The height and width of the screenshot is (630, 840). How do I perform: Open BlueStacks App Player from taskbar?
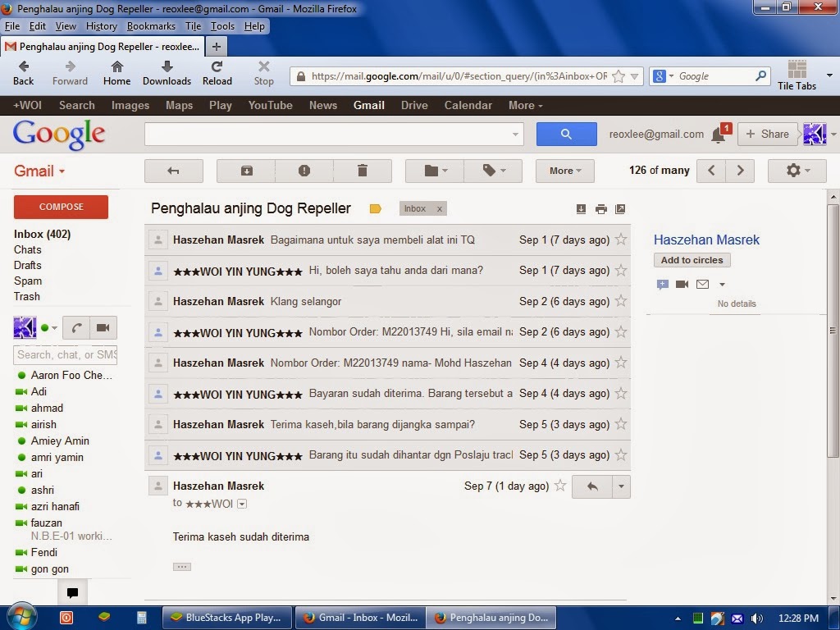pos(227,618)
